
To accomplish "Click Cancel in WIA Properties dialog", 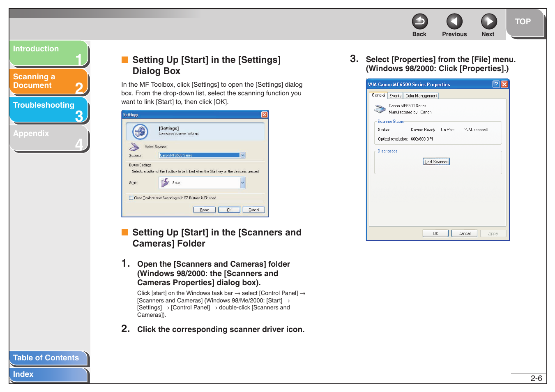I will (x=464, y=233).
